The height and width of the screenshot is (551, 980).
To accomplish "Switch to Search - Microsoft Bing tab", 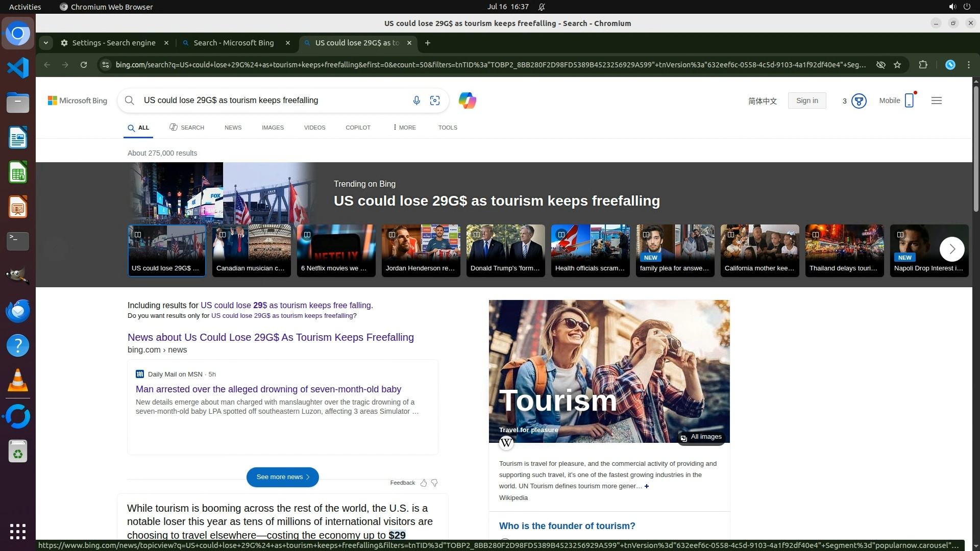I will coord(234,43).
